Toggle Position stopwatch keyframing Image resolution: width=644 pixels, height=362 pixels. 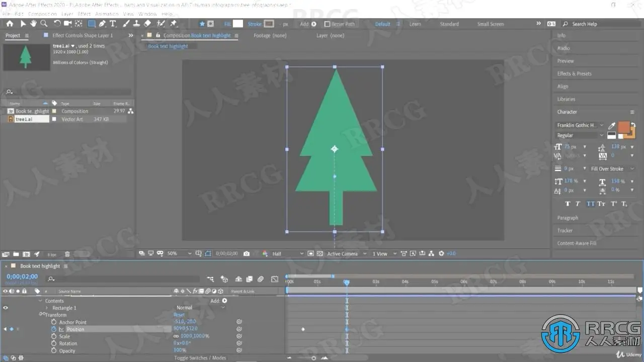tap(54, 329)
